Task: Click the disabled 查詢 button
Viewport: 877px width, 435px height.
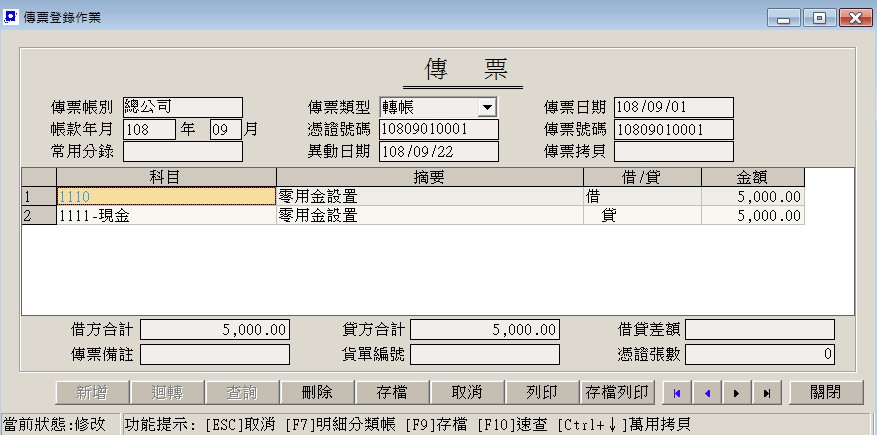Action: coord(242,393)
